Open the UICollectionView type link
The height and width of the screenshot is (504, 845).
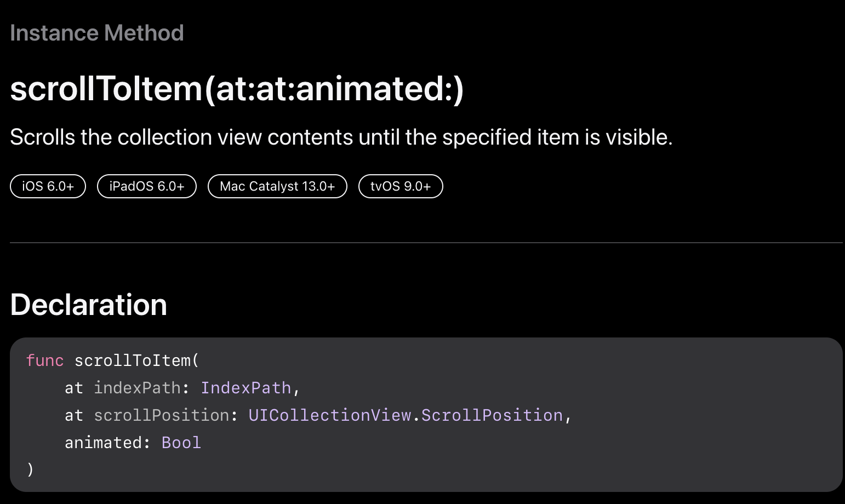click(x=330, y=415)
